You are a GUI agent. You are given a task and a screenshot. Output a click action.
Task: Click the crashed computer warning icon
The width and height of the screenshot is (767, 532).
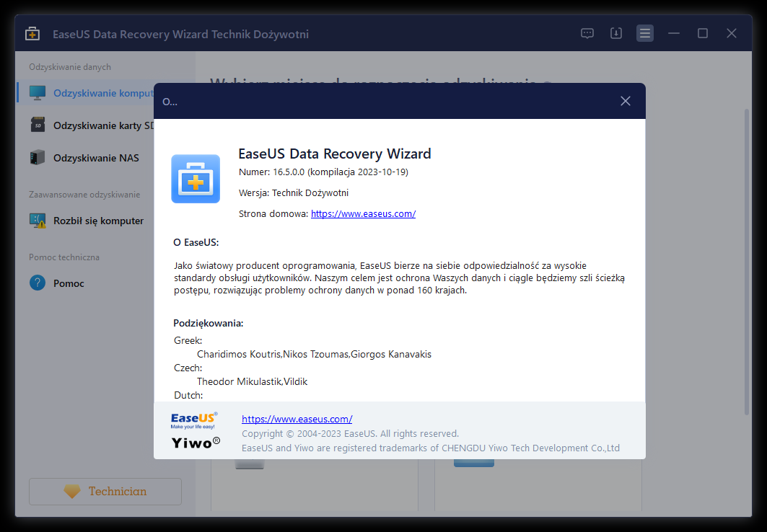(38, 221)
